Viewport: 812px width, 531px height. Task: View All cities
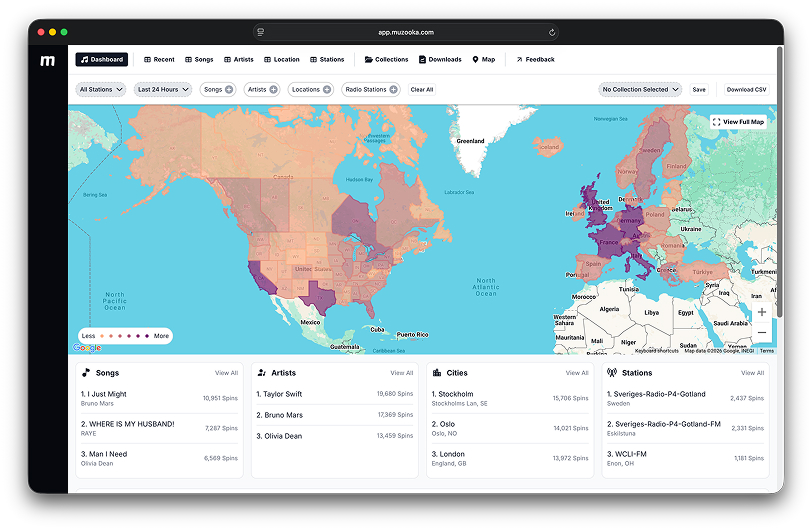tap(577, 373)
